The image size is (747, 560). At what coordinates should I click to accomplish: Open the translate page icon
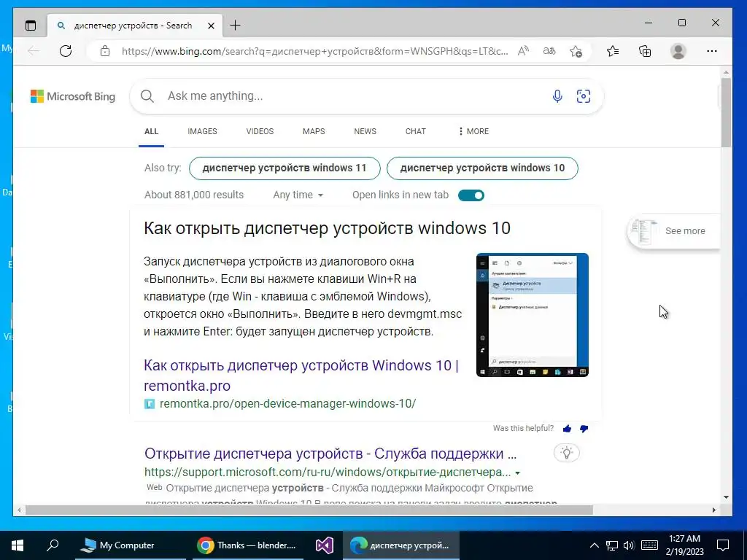click(549, 51)
